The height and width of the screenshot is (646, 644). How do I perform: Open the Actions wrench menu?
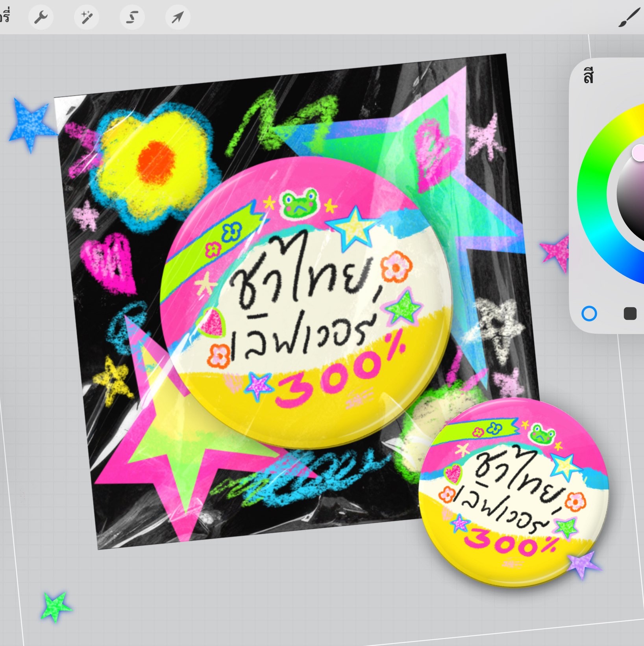coord(41,17)
